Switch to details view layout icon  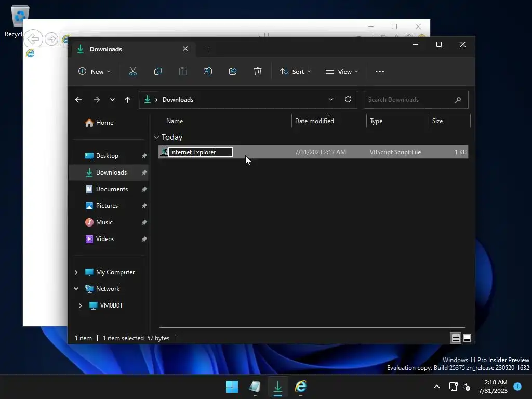pos(456,338)
